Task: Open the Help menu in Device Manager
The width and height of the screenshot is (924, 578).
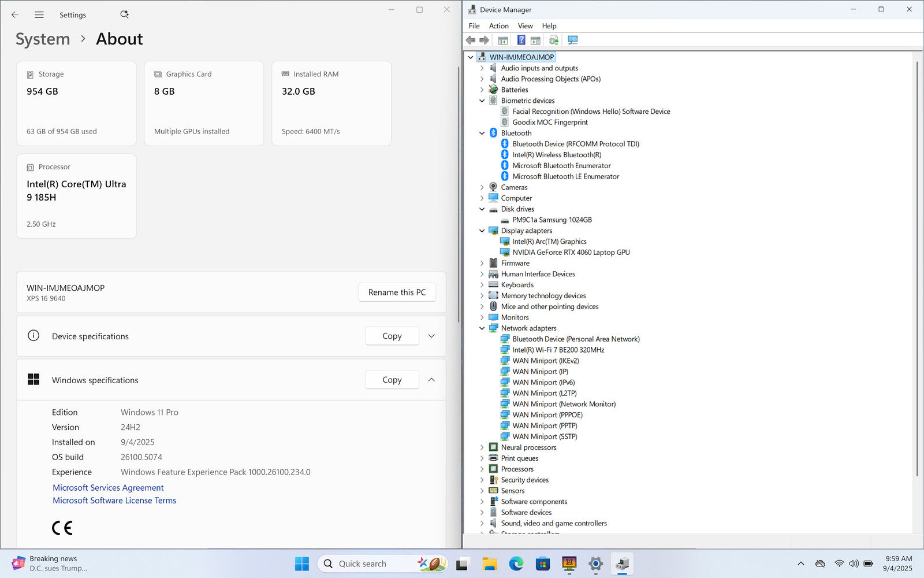Action: coord(549,26)
